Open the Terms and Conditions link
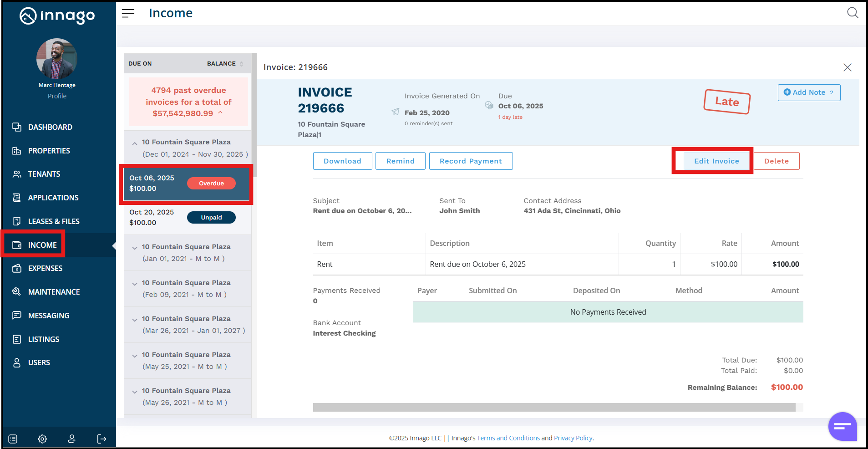This screenshot has width=868, height=449. [508, 438]
